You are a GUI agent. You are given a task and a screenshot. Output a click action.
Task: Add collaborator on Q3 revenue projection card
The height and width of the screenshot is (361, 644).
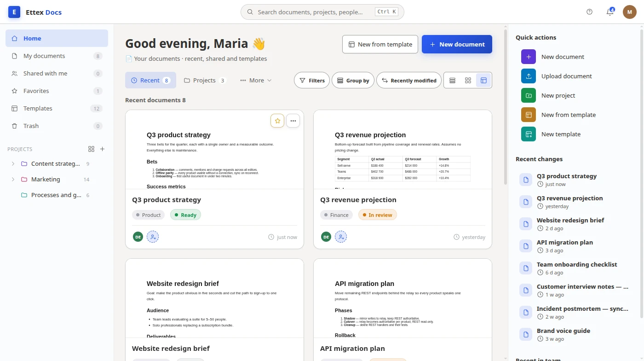click(x=341, y=237)
